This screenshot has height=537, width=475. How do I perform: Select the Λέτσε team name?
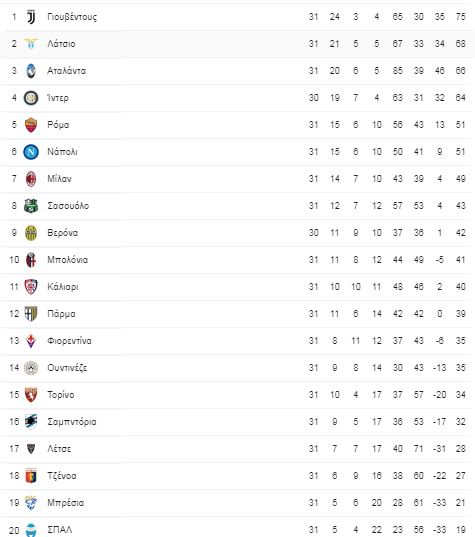tap(59, 449)
